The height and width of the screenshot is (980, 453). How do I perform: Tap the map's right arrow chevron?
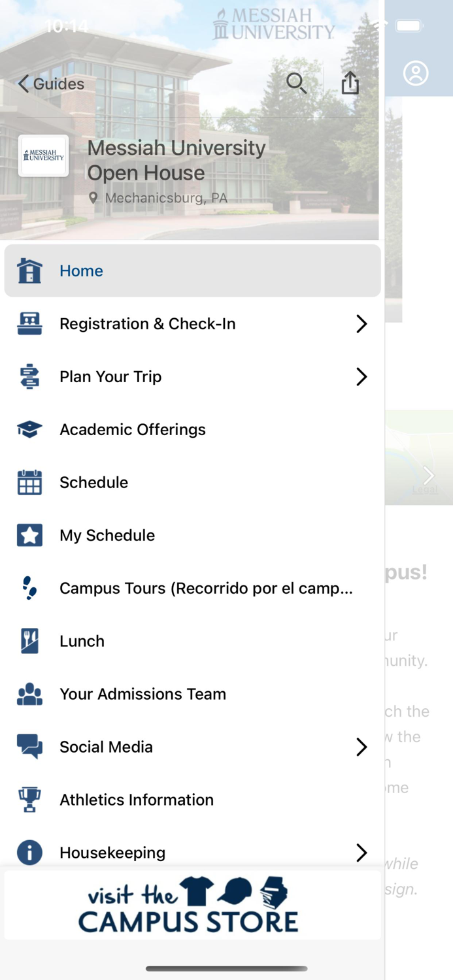pos(428,476)
